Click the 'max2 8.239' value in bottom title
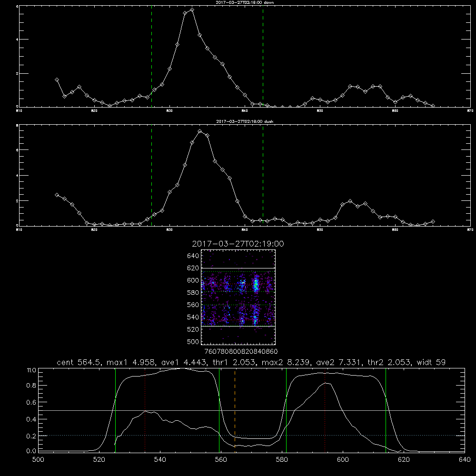The width and height of the screenshot is (476, 476). coord(286,362)
